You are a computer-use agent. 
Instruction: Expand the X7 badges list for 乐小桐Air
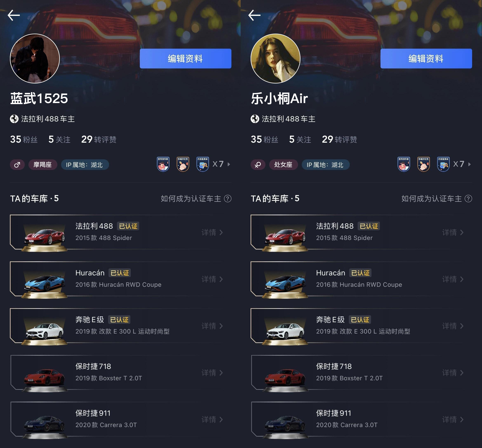462,164
